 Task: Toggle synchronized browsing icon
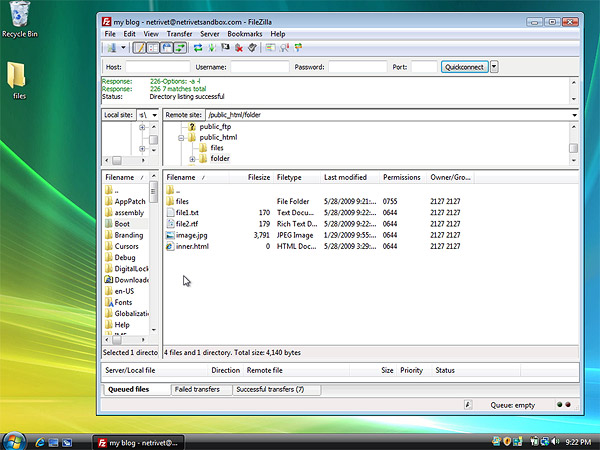[x=298, y=48]
